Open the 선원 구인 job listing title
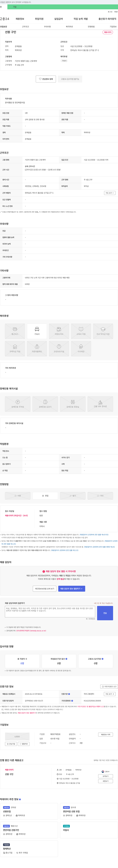Viewport: 118px width, 868px height. [9, 774]
